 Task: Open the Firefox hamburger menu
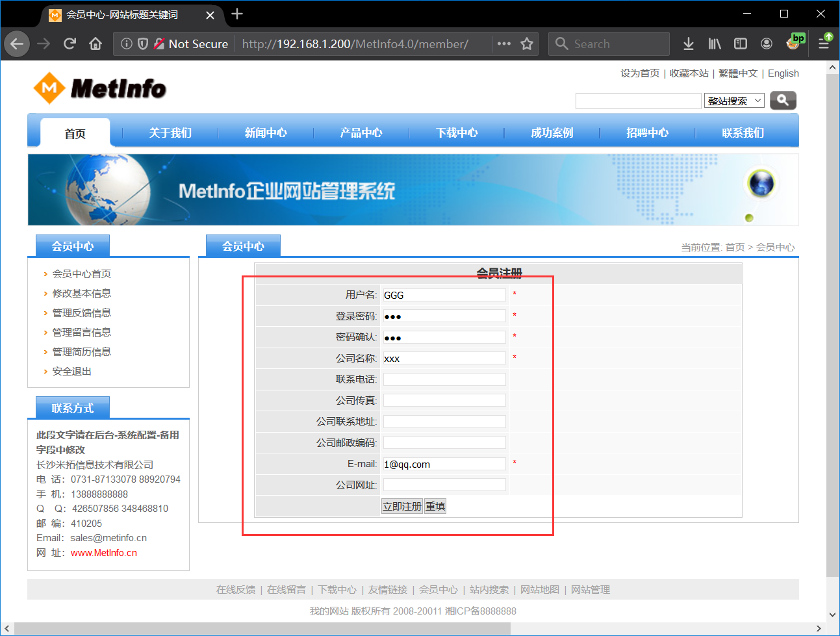click(x=824, y=44)
